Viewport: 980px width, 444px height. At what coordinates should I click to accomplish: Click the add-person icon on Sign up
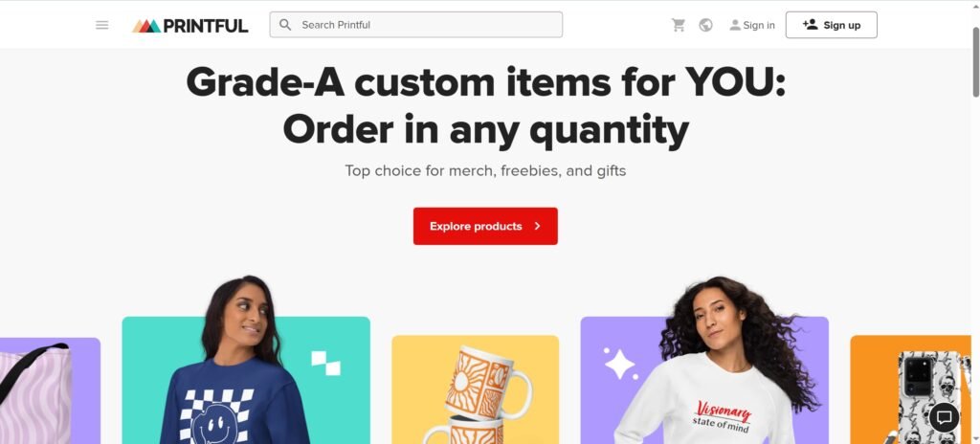pyautogui.click(x=810, y=24)
